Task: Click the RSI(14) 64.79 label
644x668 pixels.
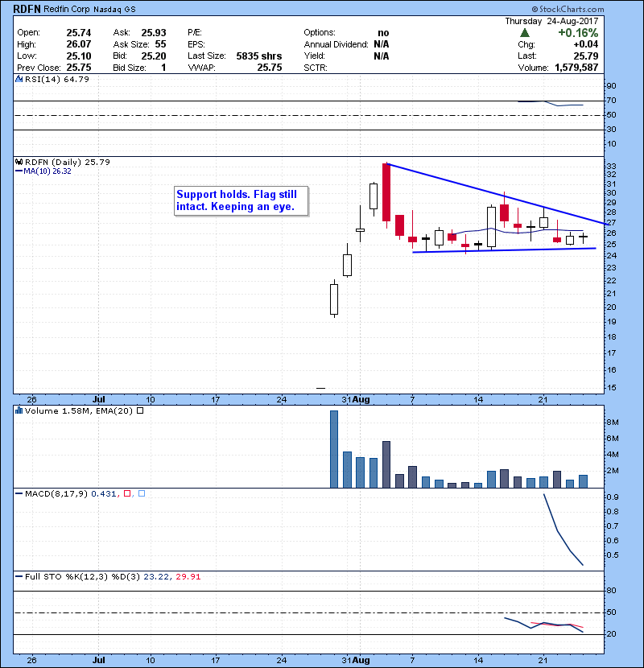Action: coord(57,79)
